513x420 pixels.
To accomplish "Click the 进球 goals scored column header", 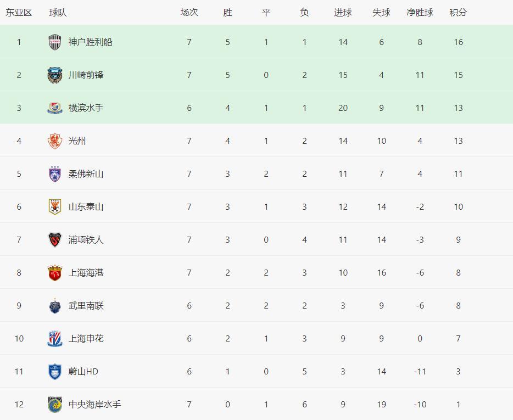I will (343, 12).
